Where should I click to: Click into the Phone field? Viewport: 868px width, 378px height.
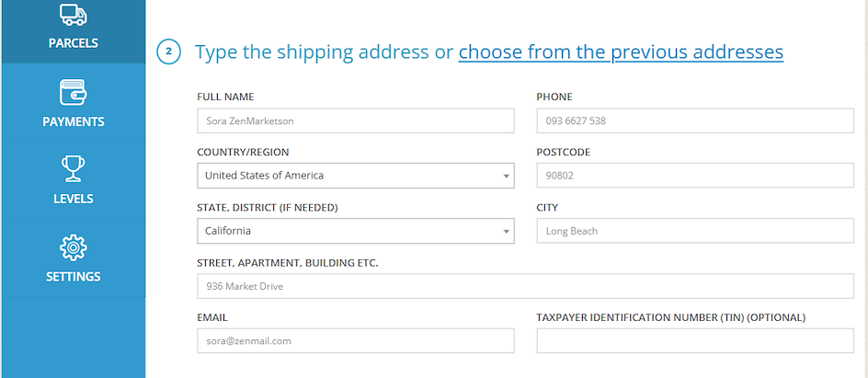click(694, 120)
